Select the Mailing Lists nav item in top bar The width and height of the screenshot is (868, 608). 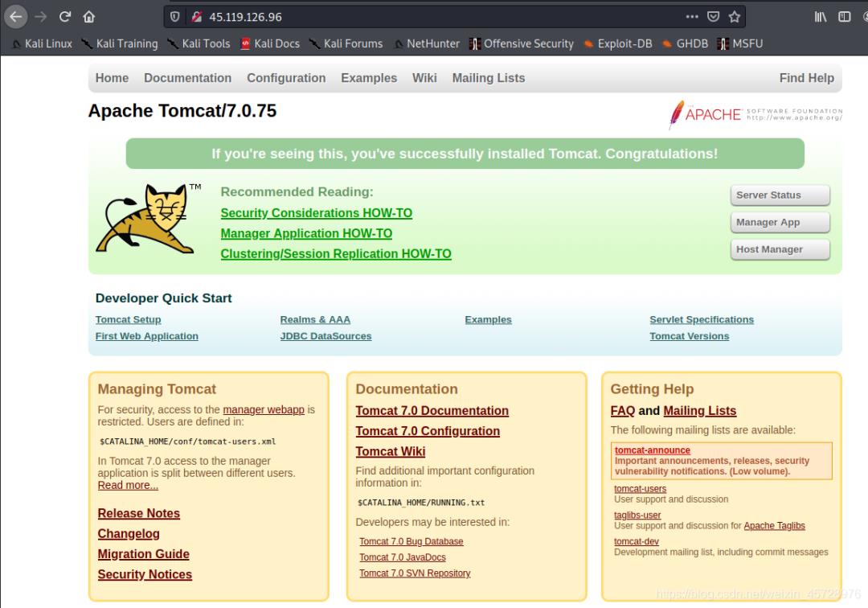(489, 78)
